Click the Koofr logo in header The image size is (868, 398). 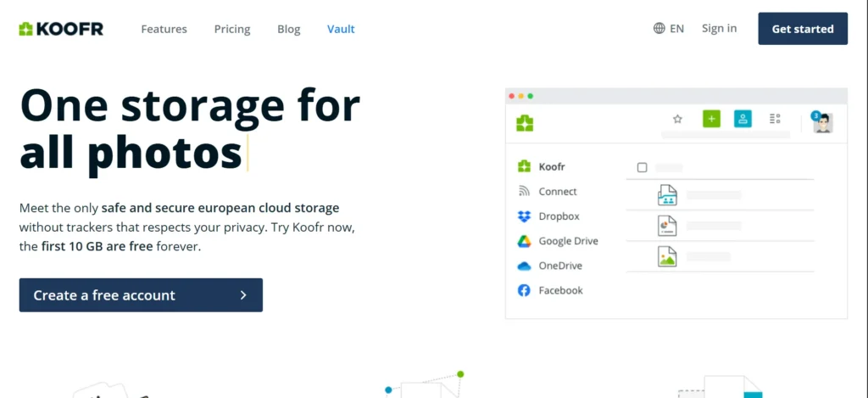pyautogui.click(x=61, y=29)
